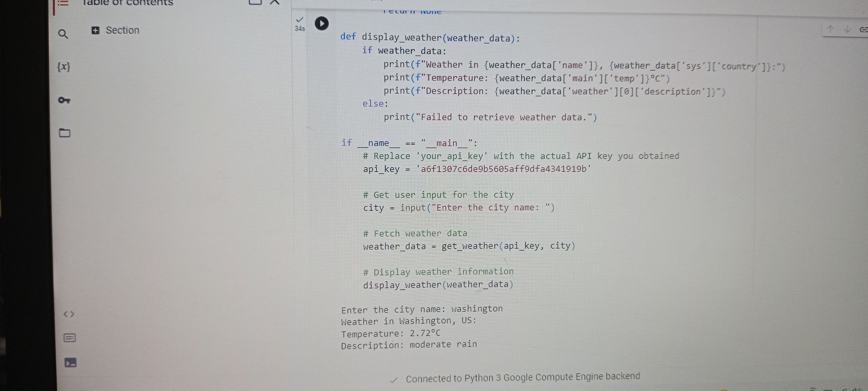
Task: Move cell up with arrow icon
Action: point(830,29)
